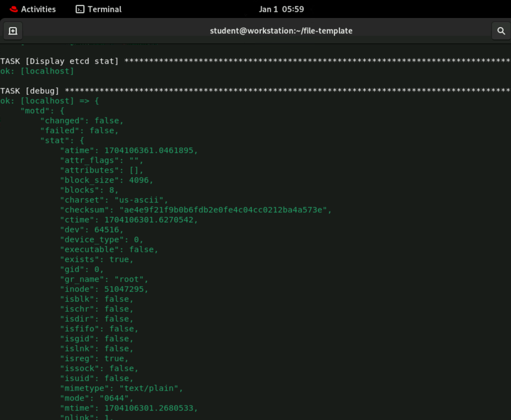Click the "exists": true entry
Viewport: 511px width, 420px height.
click(96, 259)
